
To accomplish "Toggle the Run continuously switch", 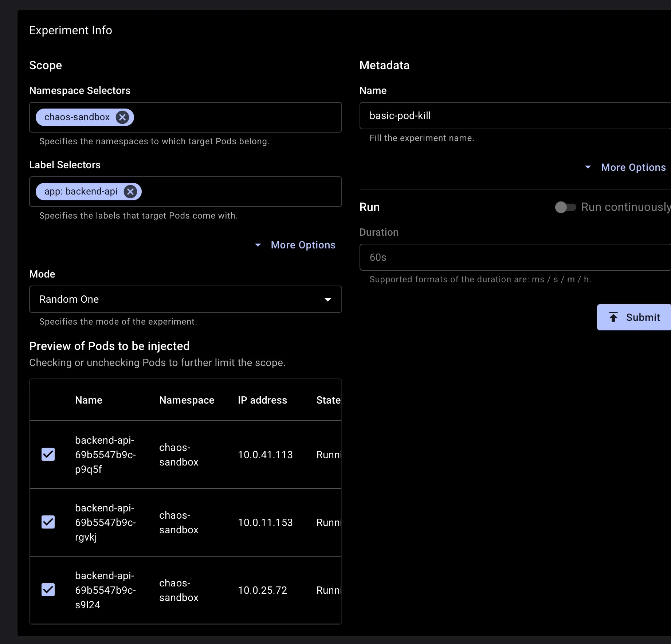I will [x=565, y=207].
